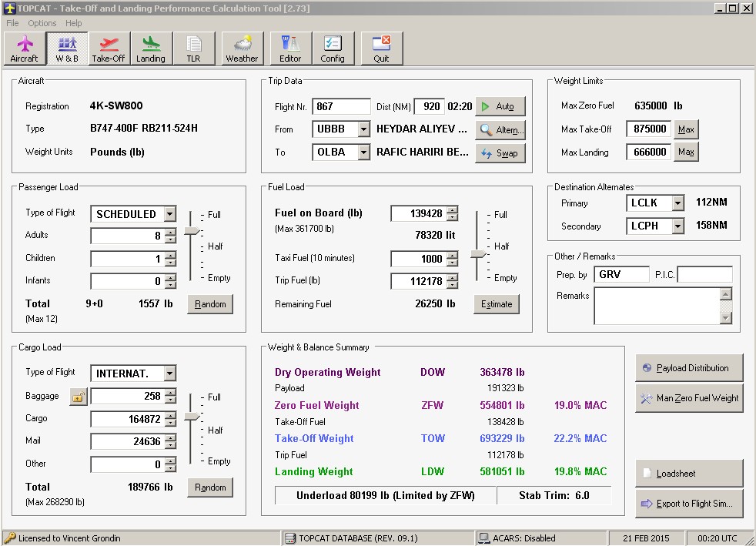
Task: Open Primary alternate LCLK dropdown
Action: (x=678, y=203)
